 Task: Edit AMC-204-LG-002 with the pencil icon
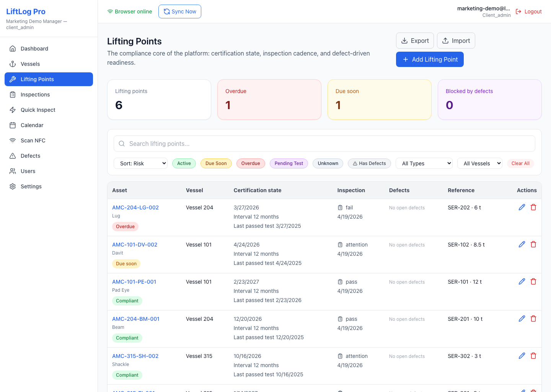tap(522, 207)
